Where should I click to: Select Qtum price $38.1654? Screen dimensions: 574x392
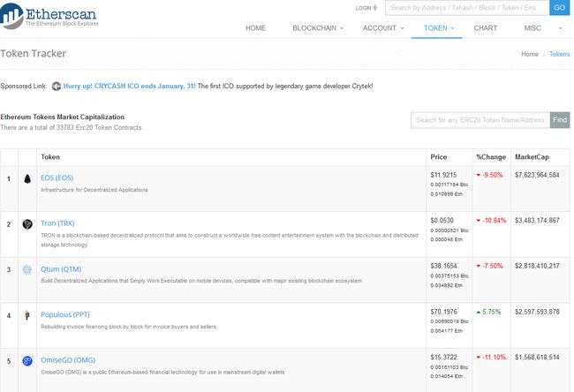point(443,266)
